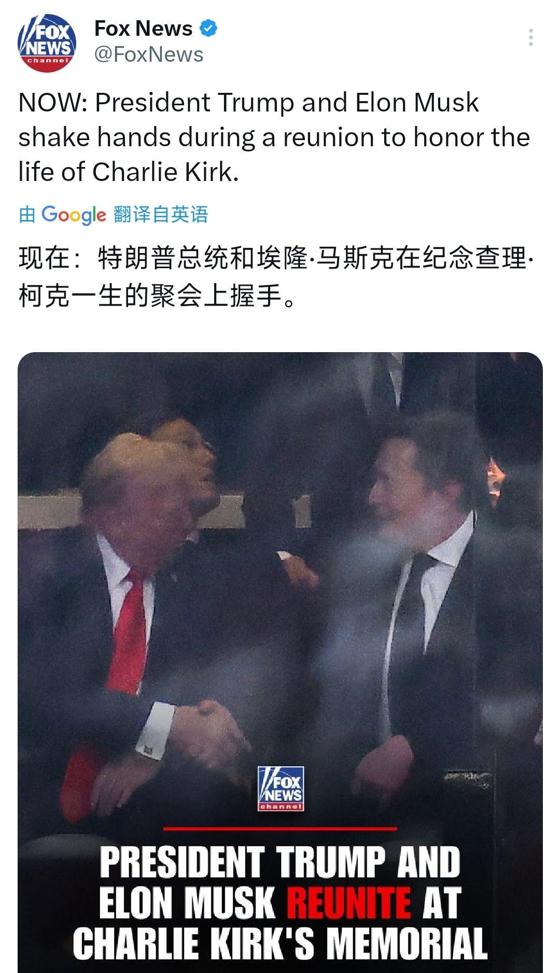Open the three-dot more options menu
560x973 pixels.
530,38
